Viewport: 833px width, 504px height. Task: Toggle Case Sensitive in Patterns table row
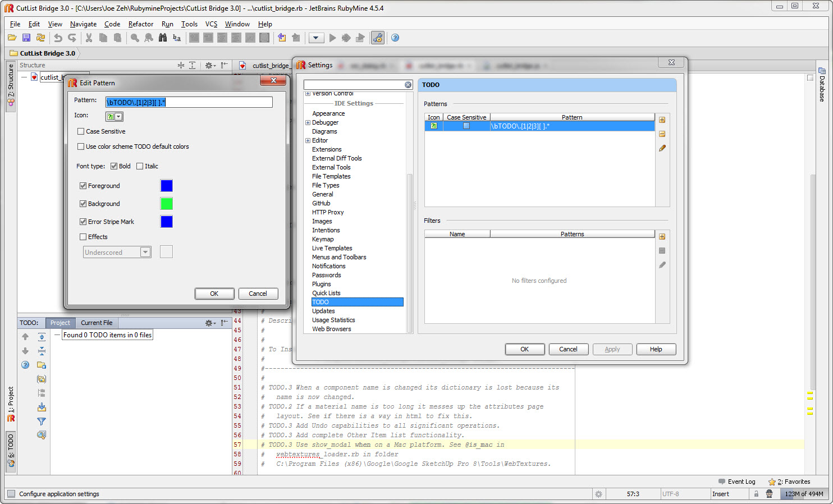(x=466, y=126)
